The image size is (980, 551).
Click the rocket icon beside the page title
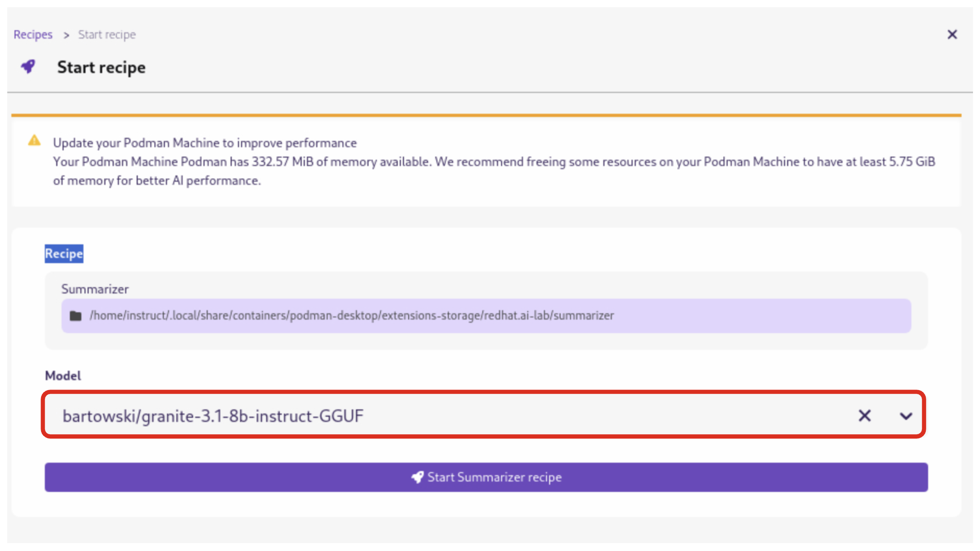pos(28,67)
